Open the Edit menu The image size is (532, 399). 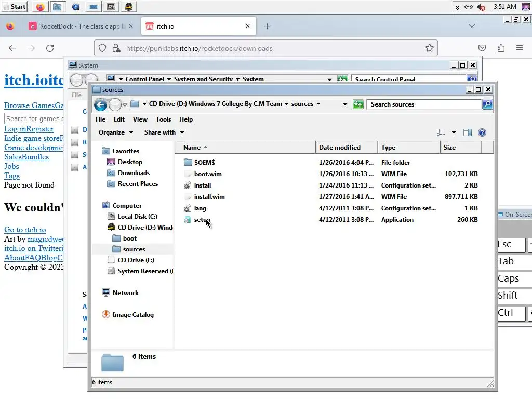click(119, 119)
